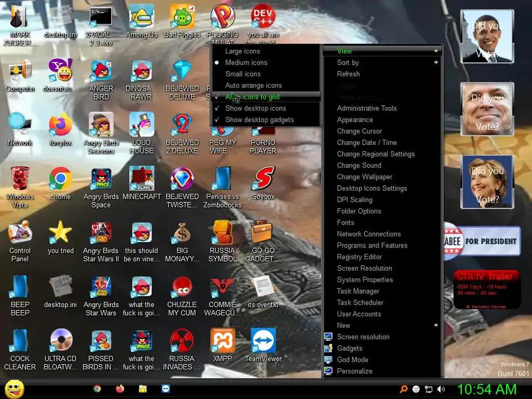Click the volume speaker tray icon
Viewport: 532px width, 399px height.
tap(441, 389)
